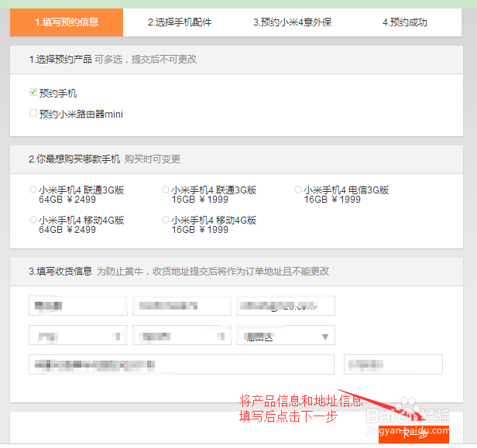
Task: Uncheck the 预约手机 checkbox
Action: pos(33,92)
